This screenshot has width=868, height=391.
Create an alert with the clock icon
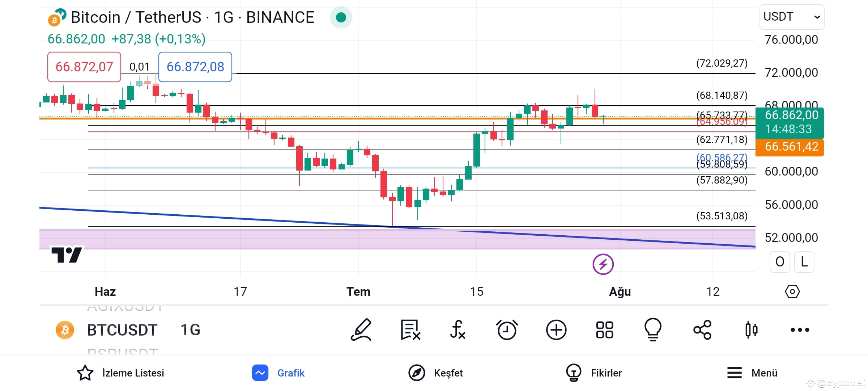pos(507,329)
